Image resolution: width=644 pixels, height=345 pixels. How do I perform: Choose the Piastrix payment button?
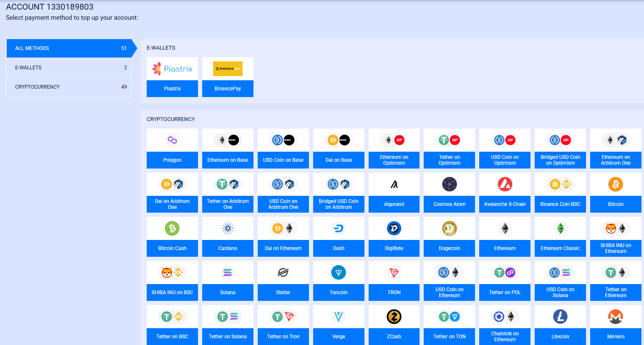click(172, 89)
